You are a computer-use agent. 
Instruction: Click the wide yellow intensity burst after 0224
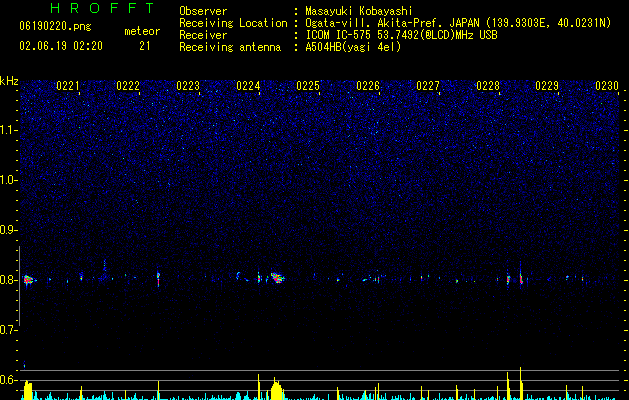(x=276, y=390)
